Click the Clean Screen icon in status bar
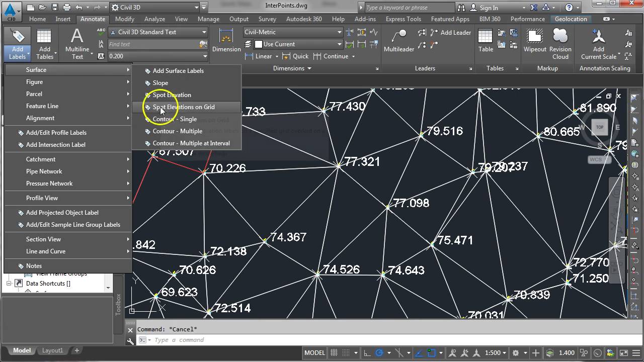644x362 pixels. click(x=623, y=352)
